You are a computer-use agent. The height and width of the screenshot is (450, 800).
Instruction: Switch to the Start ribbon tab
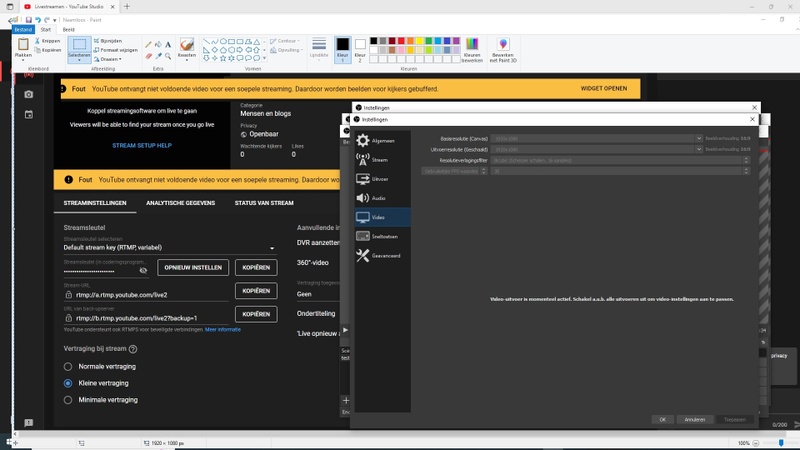coord(46,30)
